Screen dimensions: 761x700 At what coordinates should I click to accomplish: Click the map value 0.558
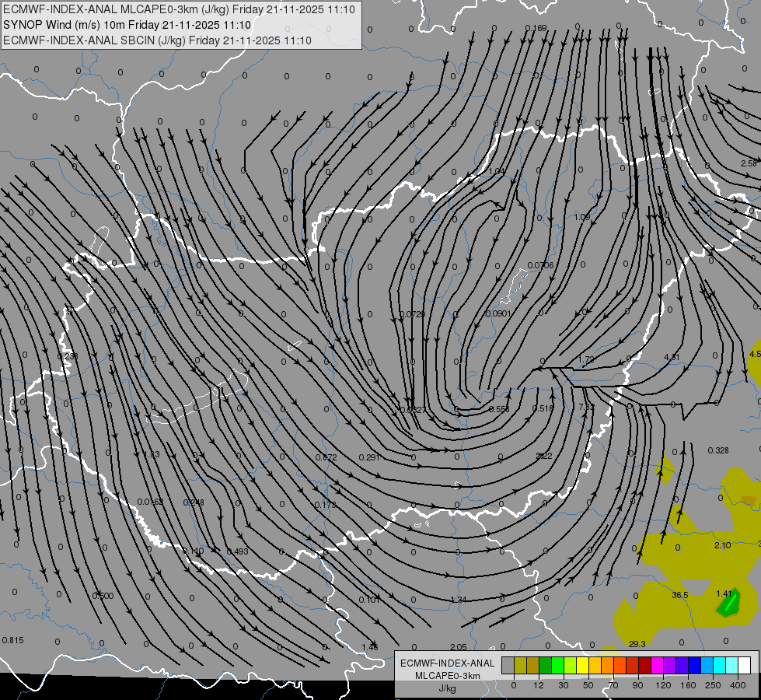(x=499, y=409)
